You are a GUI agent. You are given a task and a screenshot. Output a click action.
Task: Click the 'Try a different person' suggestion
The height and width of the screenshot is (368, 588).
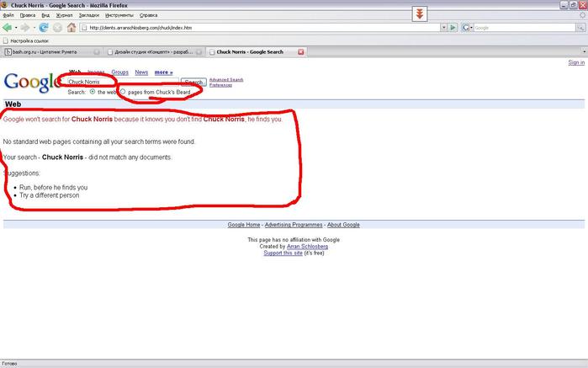[x=50, y=195]
